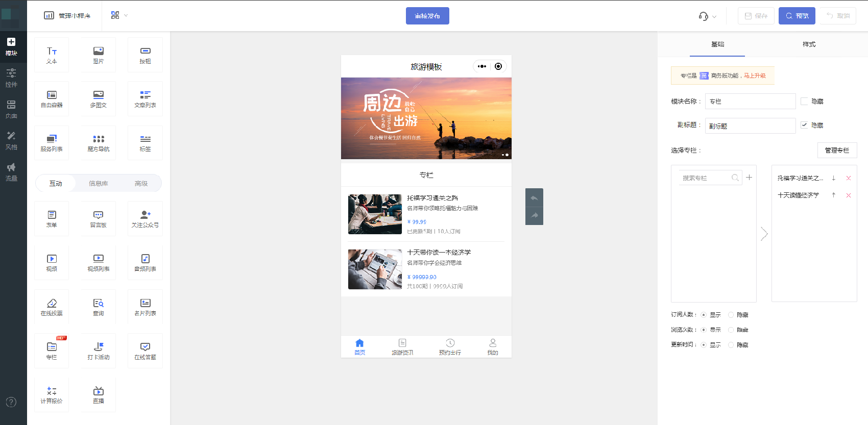Add the 音频列表 audio list module

145,263
